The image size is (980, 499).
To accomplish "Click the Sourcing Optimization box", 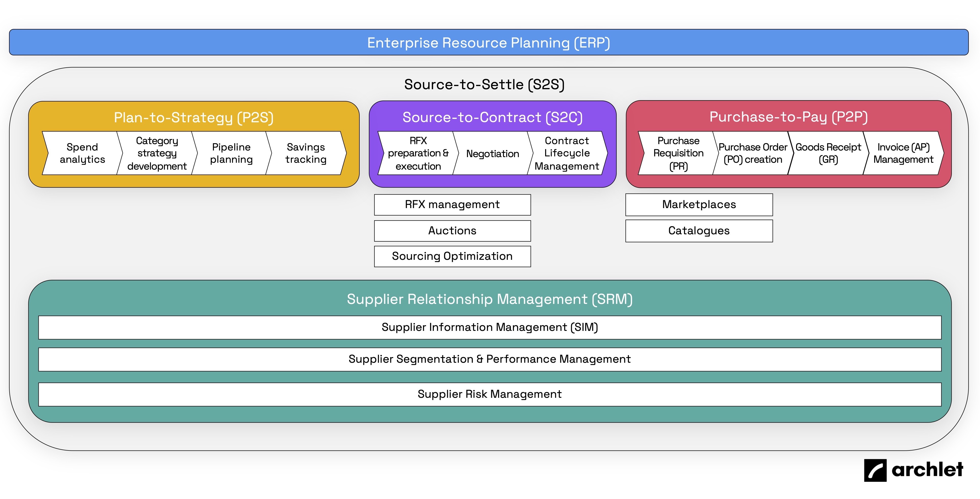I will [452, 256].
